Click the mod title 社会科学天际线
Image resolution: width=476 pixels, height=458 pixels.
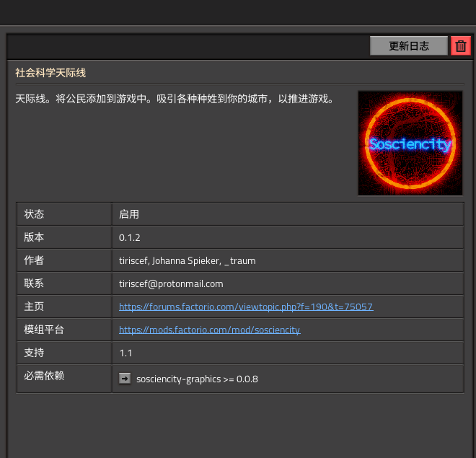51,73
